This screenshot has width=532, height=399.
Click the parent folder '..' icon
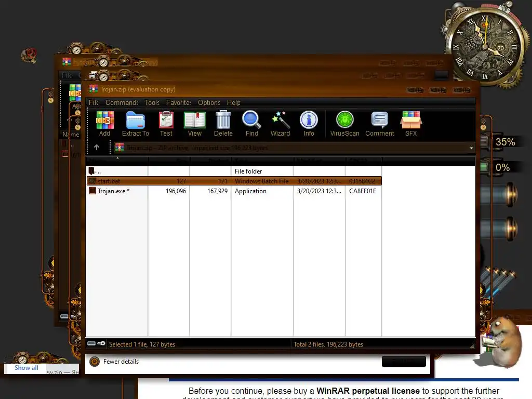(91, 171)
